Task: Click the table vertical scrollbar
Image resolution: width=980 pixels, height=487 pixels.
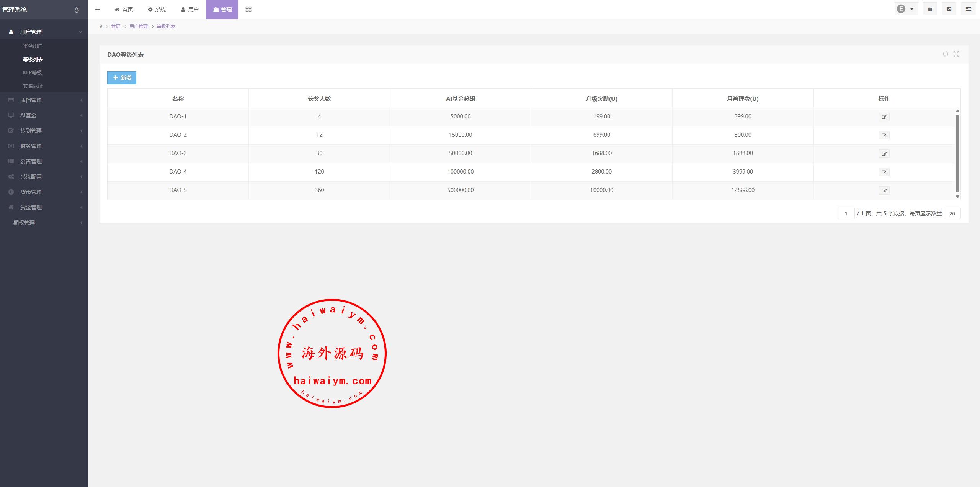Action: point(957,153)
